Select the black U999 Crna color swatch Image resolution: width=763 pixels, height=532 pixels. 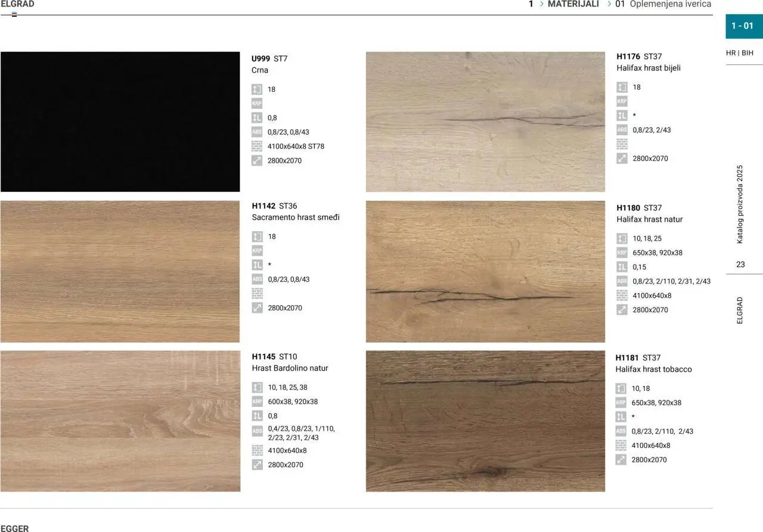[120, 122]
